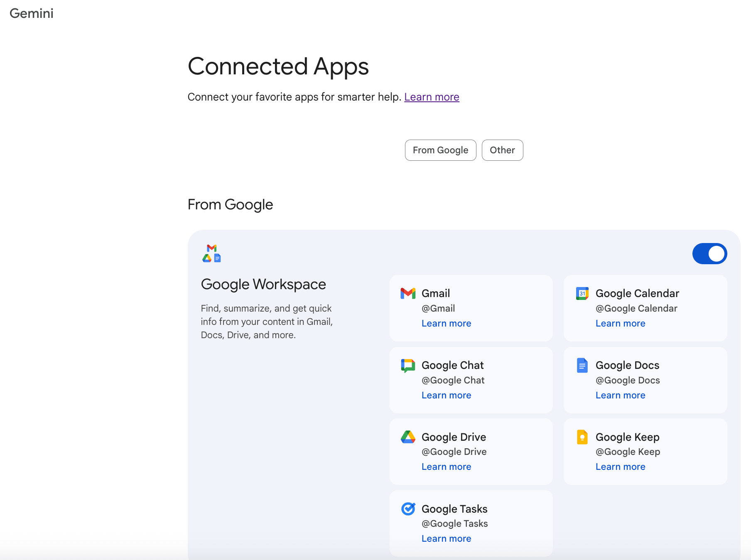Click the Gemini logo text
The width and height of the screenshot is (751, 560).
32,13
